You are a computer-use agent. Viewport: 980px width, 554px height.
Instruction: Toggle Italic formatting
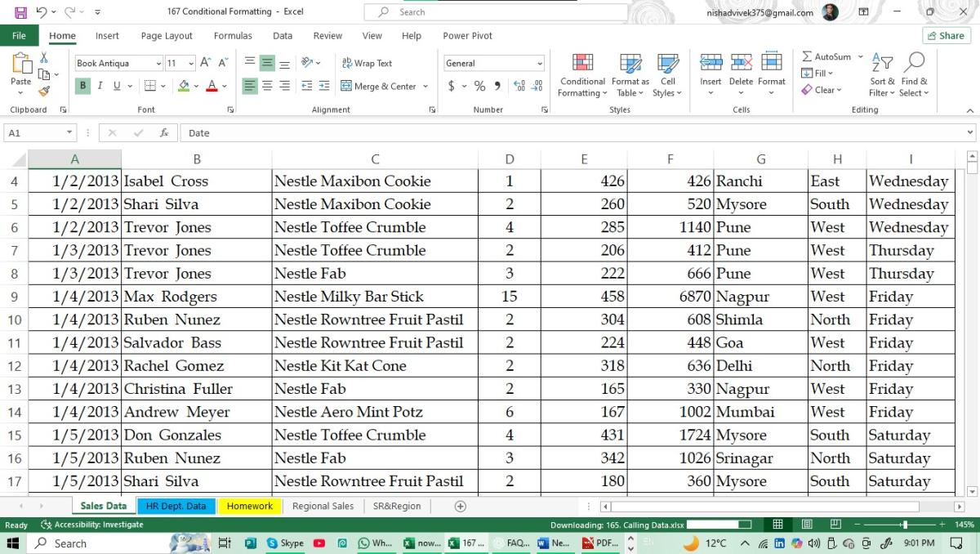[x=100, y=86]
